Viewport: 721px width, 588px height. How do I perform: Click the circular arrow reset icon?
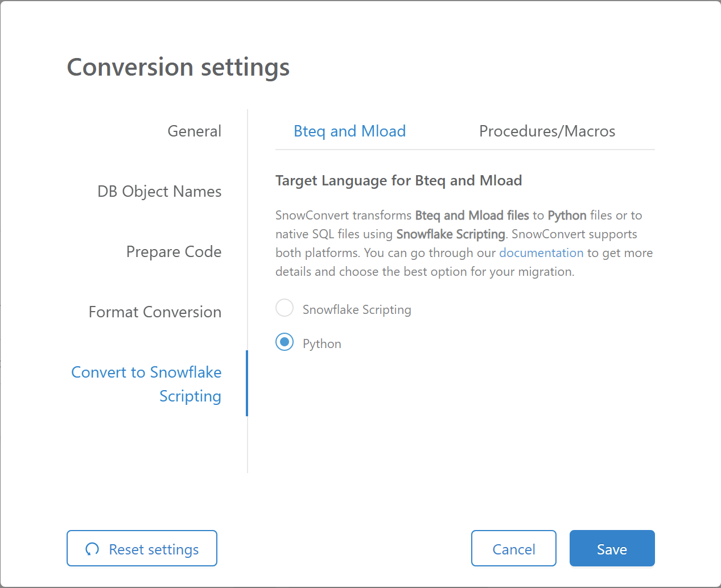[92, 549]
